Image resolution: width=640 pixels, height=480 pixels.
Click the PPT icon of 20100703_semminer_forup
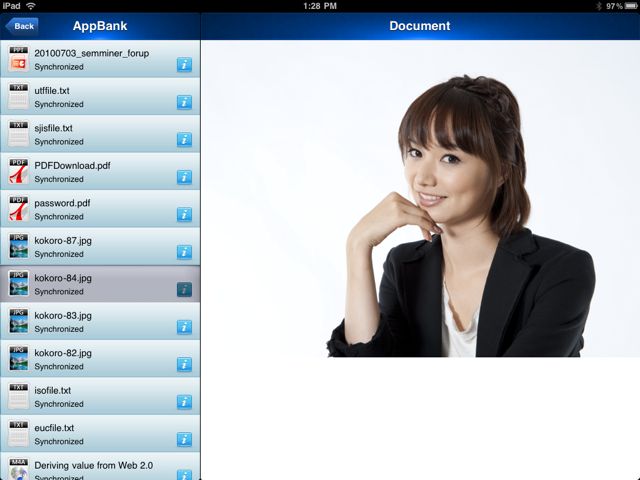[x=18, y=59]
